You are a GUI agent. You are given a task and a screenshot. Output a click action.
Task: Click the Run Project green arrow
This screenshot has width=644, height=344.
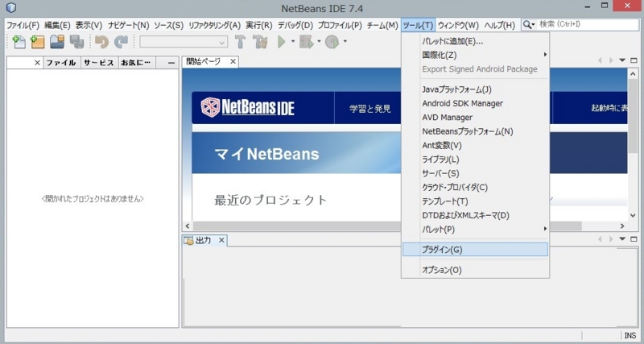click(x=282, y=42)
